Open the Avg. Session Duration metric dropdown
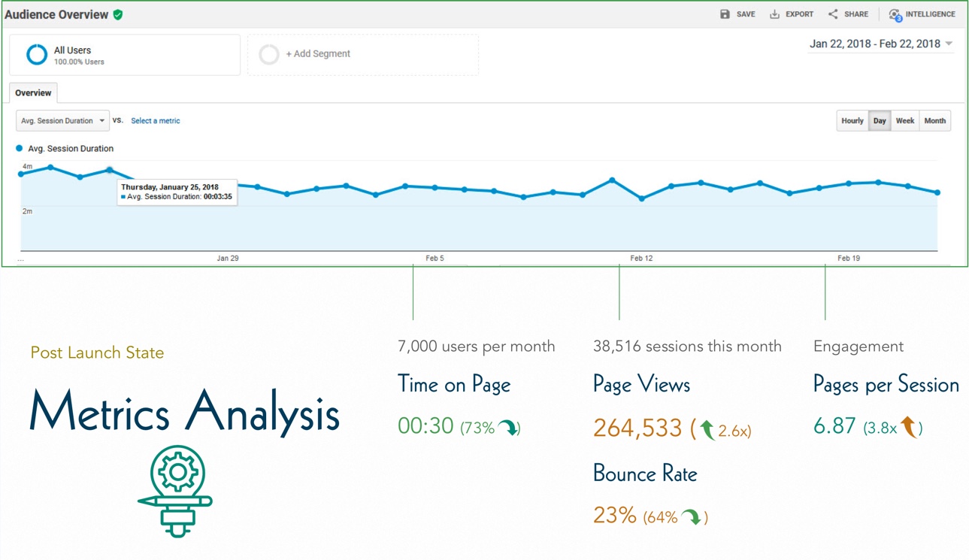This screenshot has width=969, height=560. (x=62, y=121)
